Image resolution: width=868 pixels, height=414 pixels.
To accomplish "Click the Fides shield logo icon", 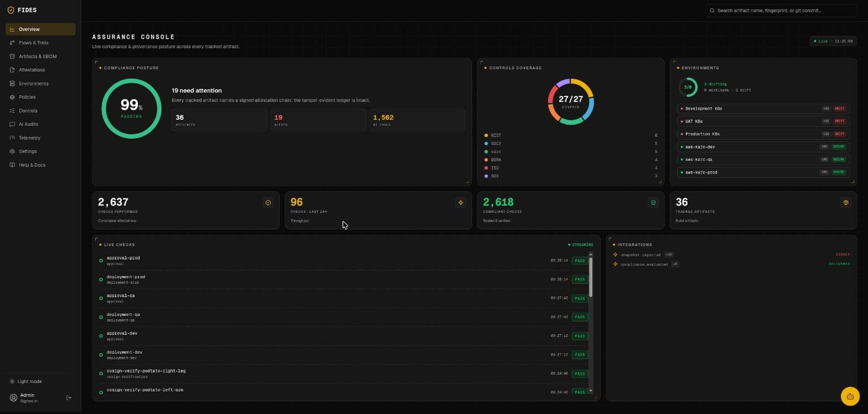I will (x=11, y=10).
